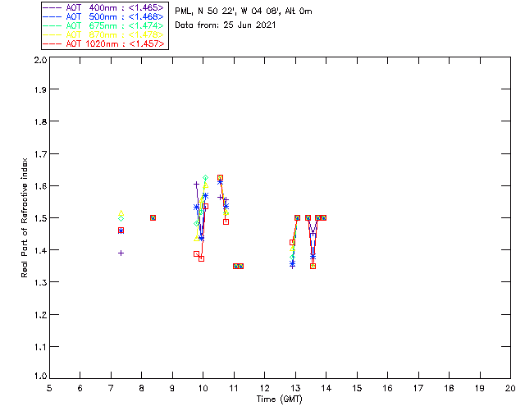Click the x-axis tick label '20'
The height and width of the screenshot is (420, 525).
[510, 388]
